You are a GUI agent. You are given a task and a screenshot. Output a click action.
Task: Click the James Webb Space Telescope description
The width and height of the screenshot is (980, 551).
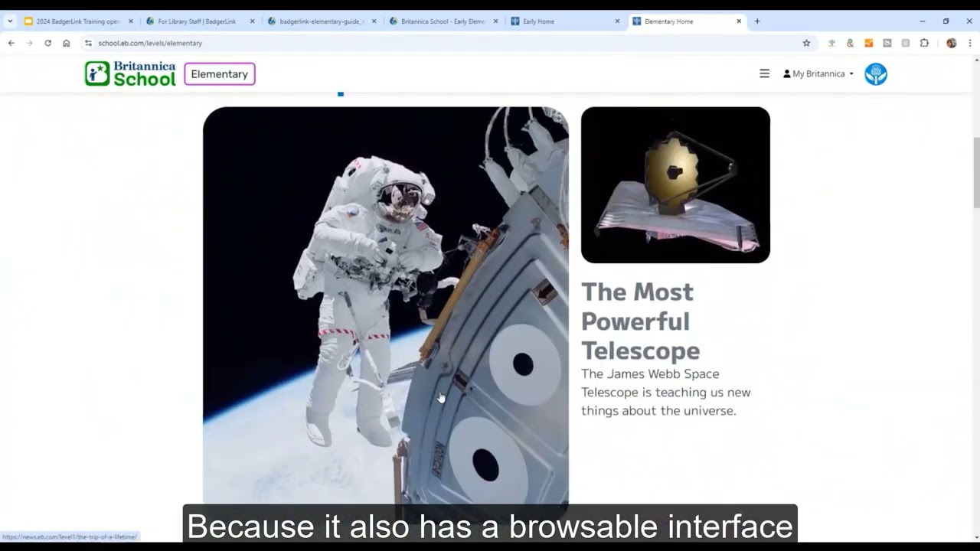[665, 392]
